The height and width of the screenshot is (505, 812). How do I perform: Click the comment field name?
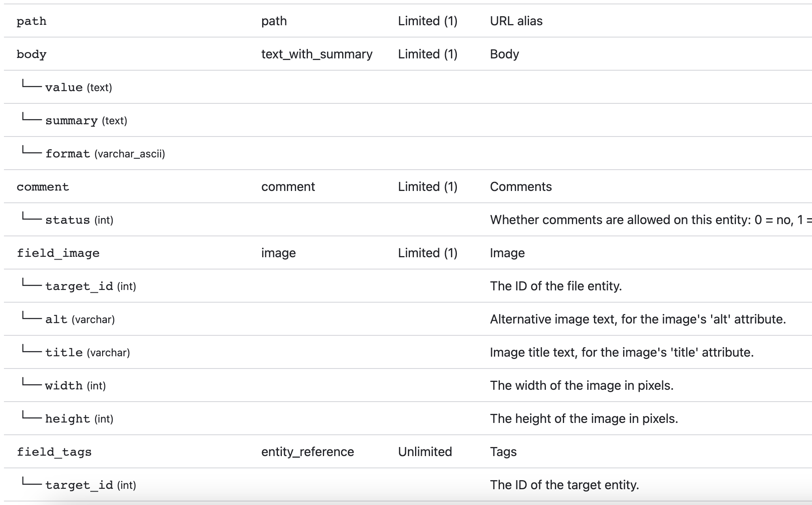43,187
